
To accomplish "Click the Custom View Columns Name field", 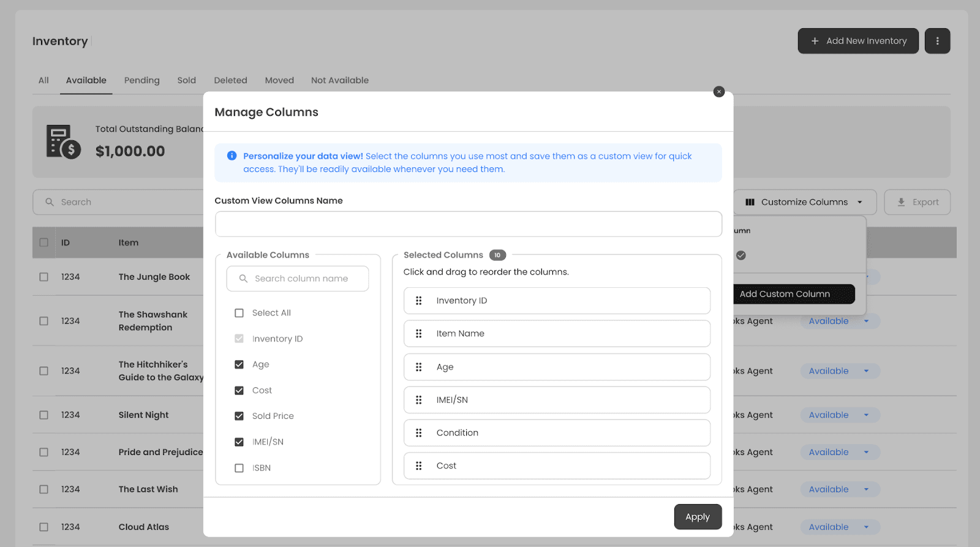I will (x=469, y=224).
